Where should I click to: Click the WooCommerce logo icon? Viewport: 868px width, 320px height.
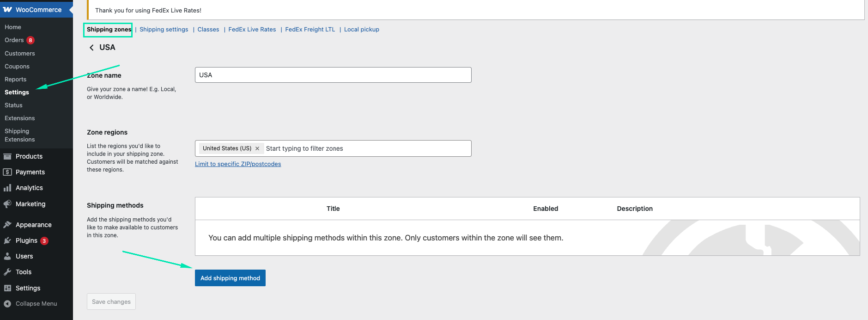[7, 10]
